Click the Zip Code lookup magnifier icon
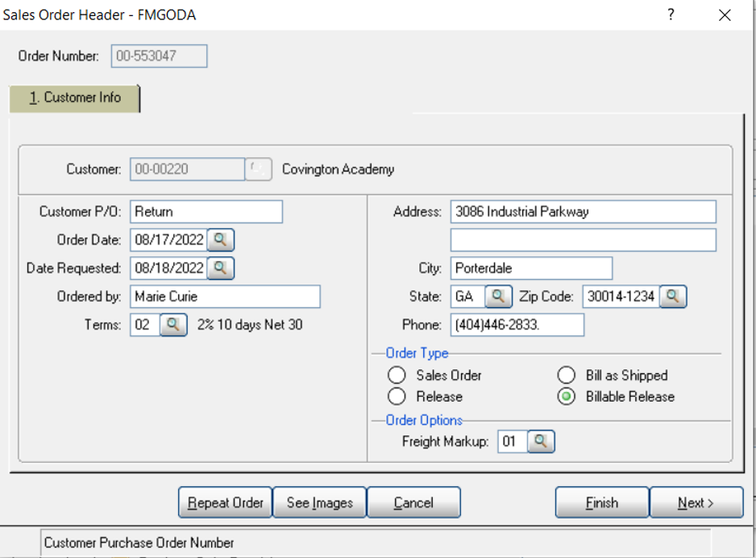 (673, 296)
